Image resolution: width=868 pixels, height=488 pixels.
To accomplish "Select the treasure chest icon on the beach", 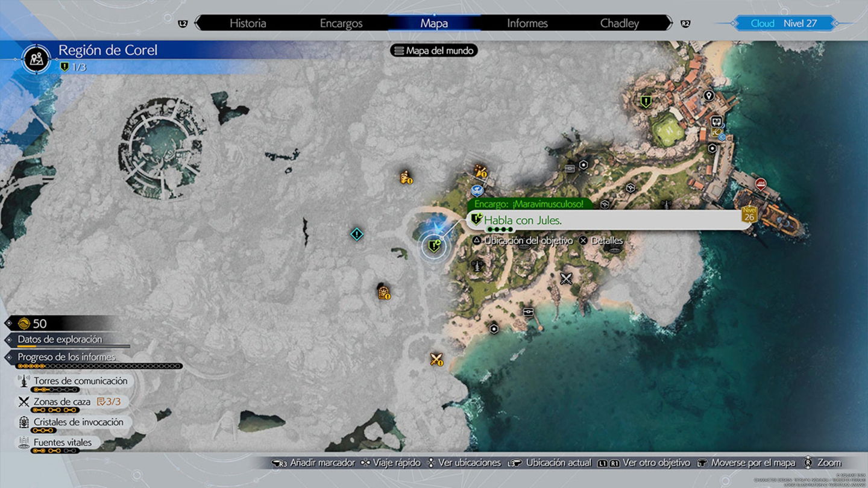I will click(529, 312).
